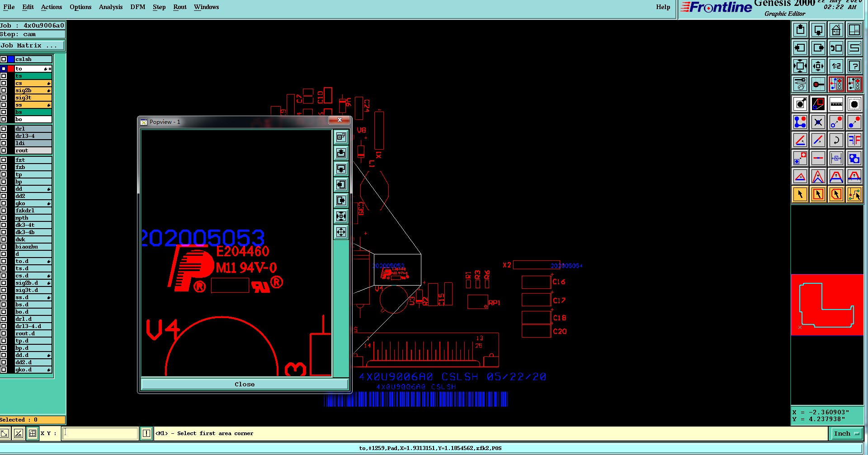Toggle the sig3t layer checkbox
The image size is (868, 455).
point(4,98)
